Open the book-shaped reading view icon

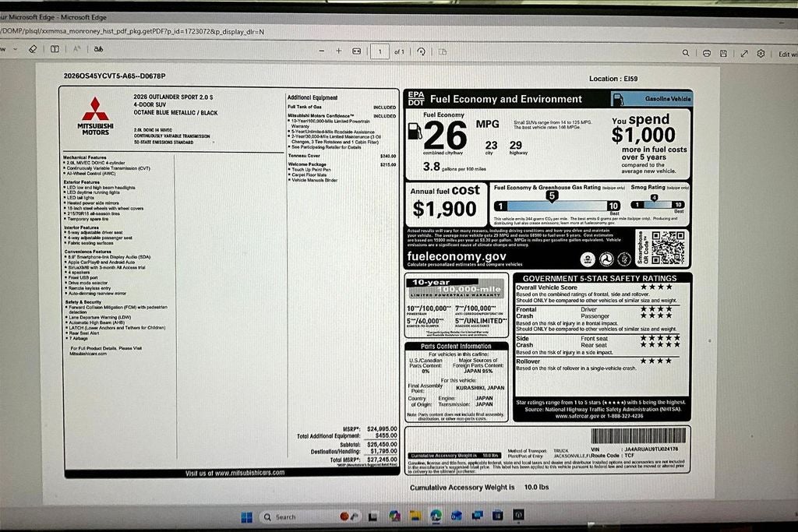(x=55, y=49)
